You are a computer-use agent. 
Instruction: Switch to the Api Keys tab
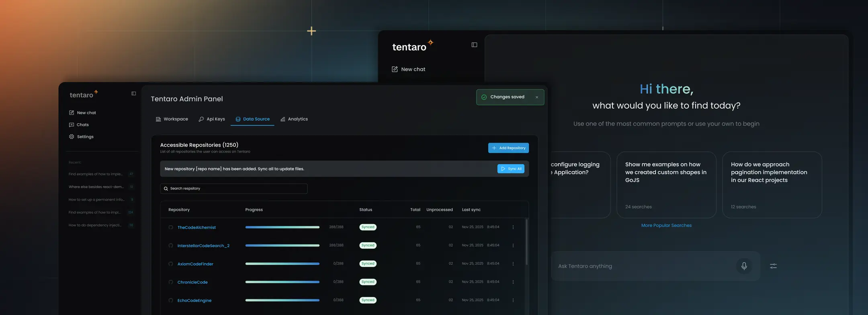coord(212,119)
